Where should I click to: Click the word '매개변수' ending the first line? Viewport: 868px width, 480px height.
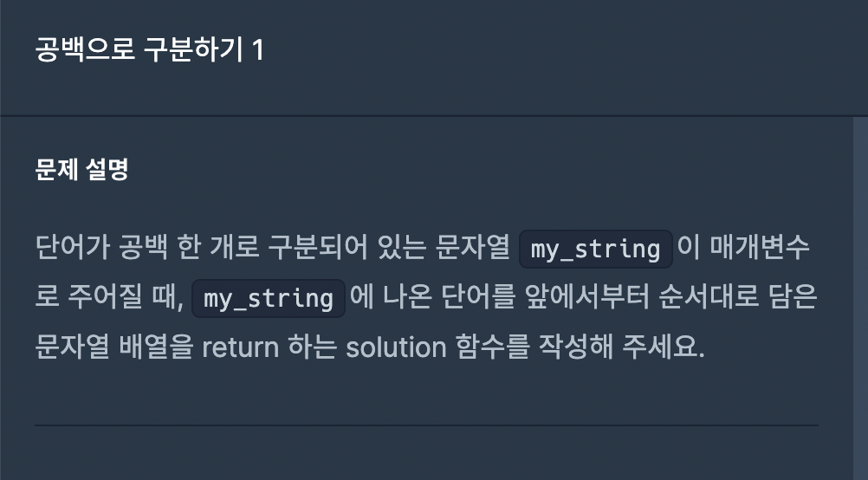click(x=760, y=248)
